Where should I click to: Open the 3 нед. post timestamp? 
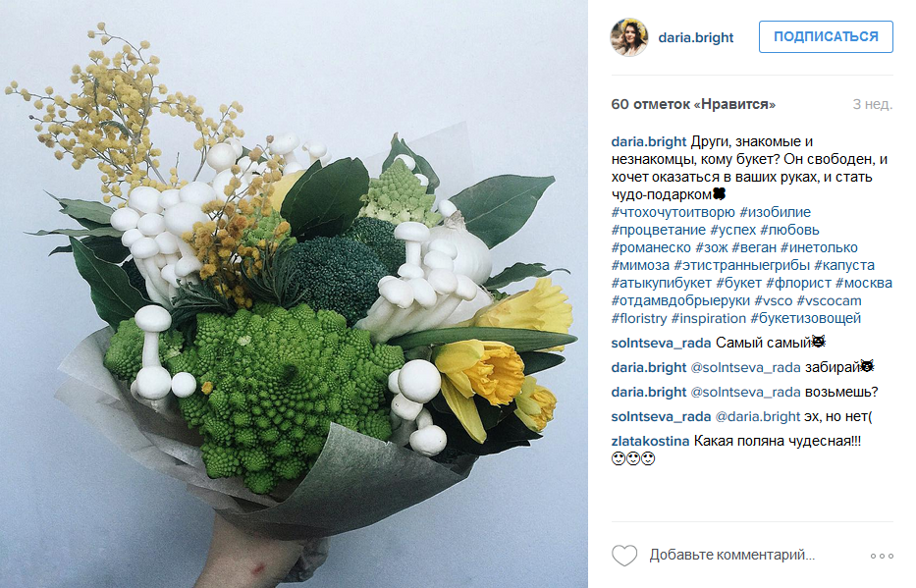point(872,104)
